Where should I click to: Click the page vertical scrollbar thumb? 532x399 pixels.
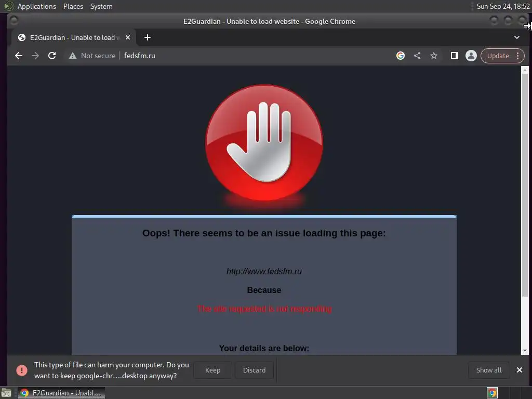pyautogui.click(x=525, y=185)
